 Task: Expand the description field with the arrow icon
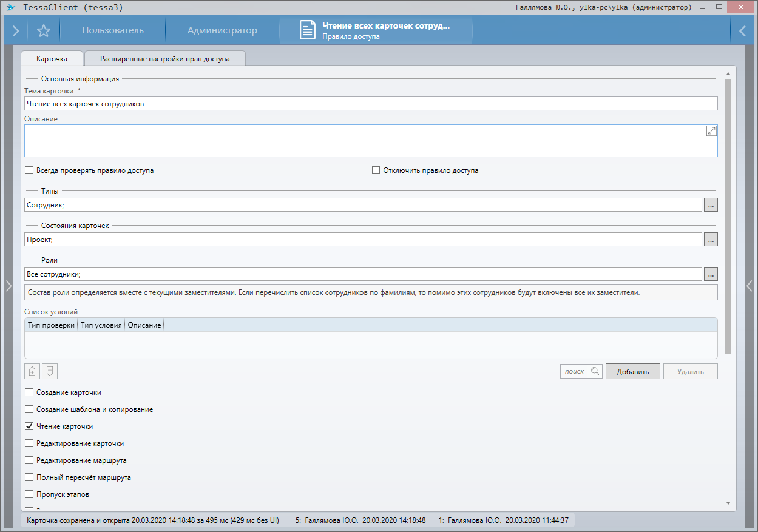[x=711, y=131]
